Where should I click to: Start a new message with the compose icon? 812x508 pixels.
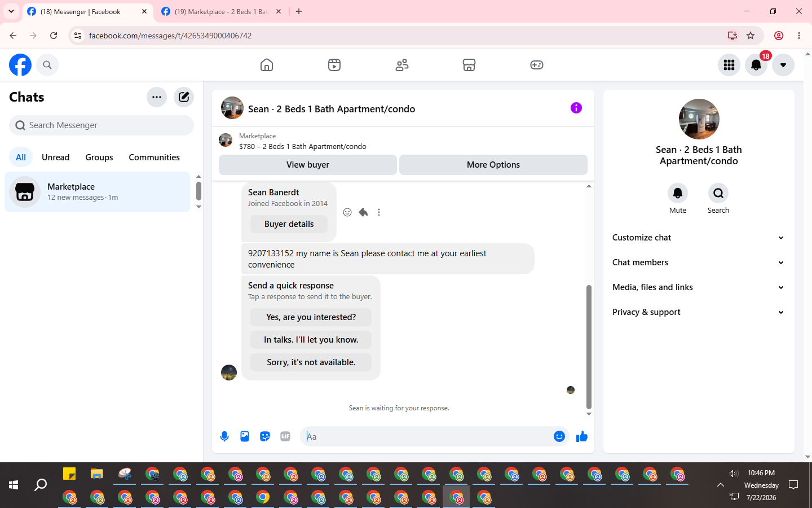click(x=184, y=97)
